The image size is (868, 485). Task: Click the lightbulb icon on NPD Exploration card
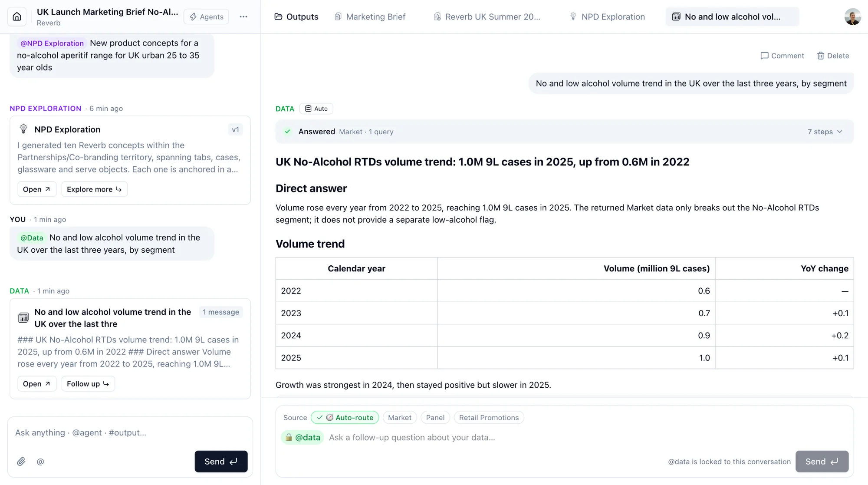[23, 129]
